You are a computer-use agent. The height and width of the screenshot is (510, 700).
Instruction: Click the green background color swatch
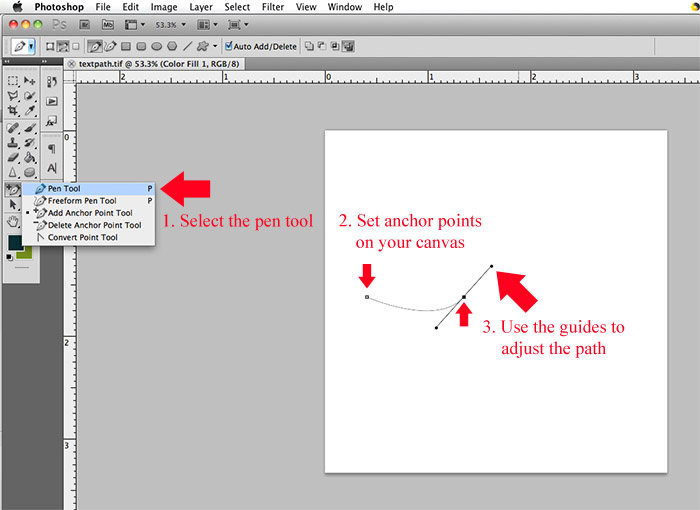tap(26, 254)
